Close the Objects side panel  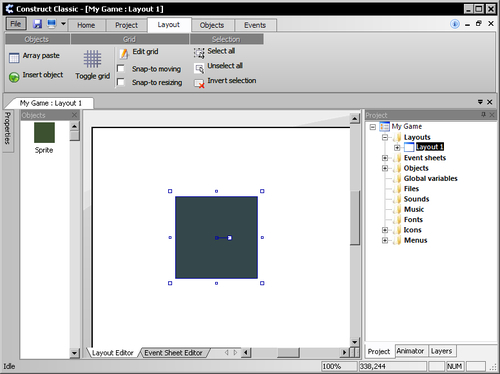74,115
